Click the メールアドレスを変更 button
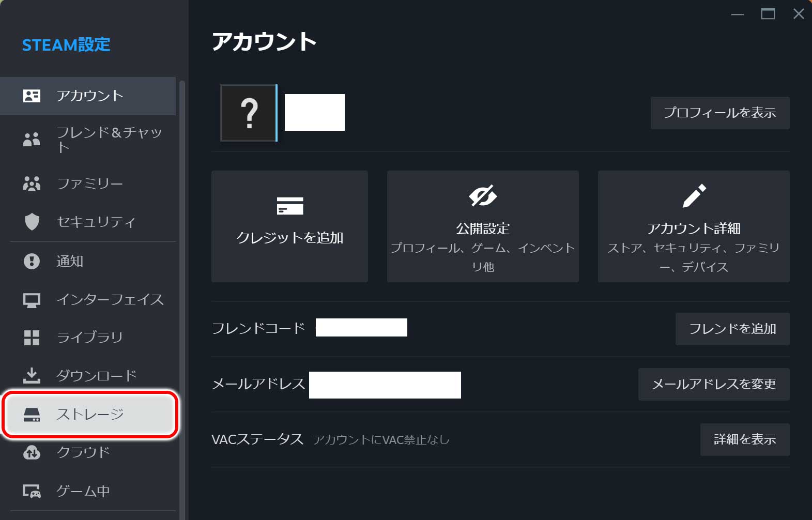Image resolution: width=812 pixels, height=520 pixels. pos(714,384)
